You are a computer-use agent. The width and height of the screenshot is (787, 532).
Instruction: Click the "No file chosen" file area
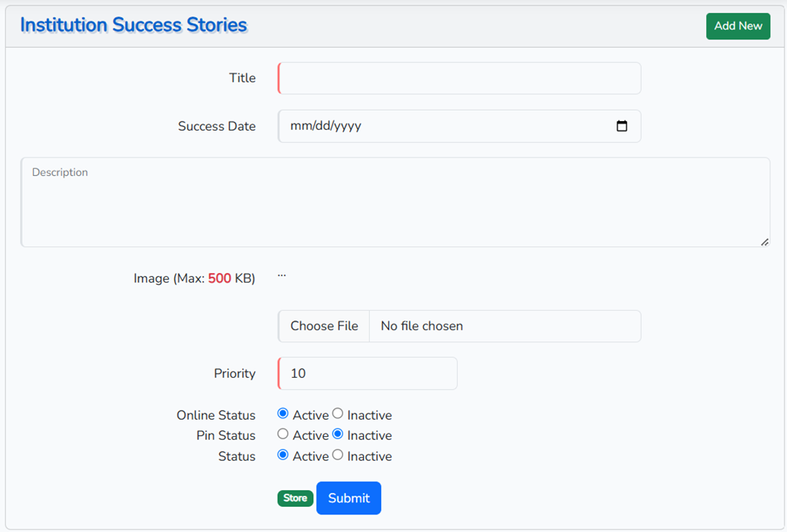tap(504, 326)
